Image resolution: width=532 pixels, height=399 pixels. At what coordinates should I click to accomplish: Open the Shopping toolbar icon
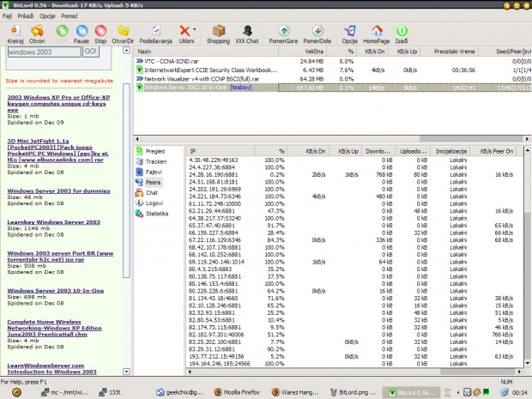[x=218, y=34]
